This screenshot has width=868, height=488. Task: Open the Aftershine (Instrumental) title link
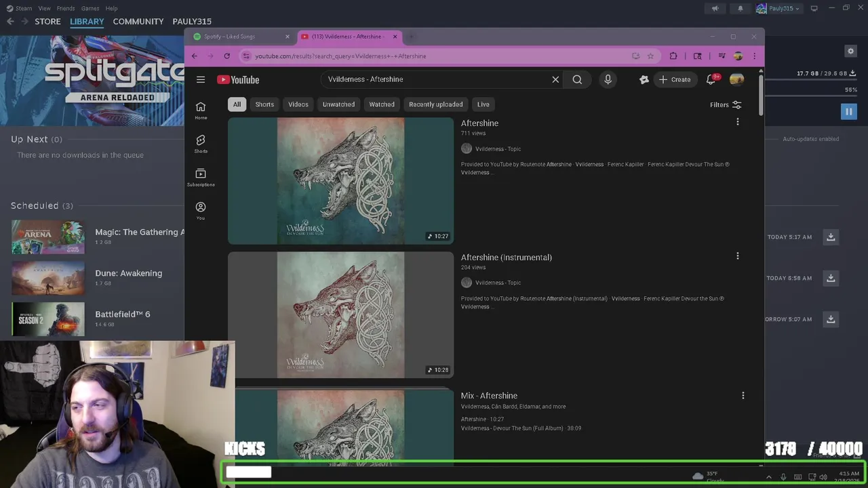coord(507,258)
